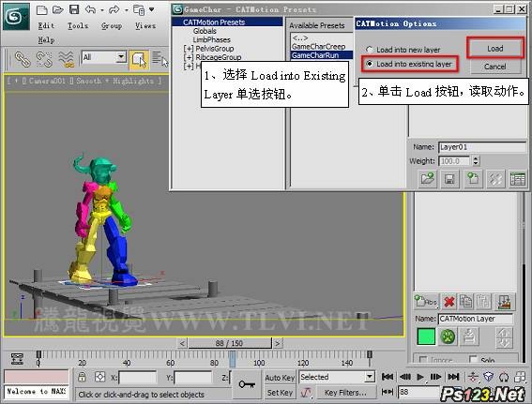The width and height of the screenshot is (532, 404).
Task: Click the Load Preset folder icon under Weight
Action: [427, 178]
